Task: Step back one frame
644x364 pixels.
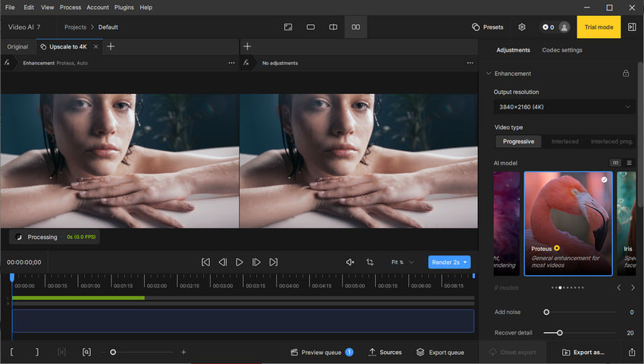Action: pos(223,262)
